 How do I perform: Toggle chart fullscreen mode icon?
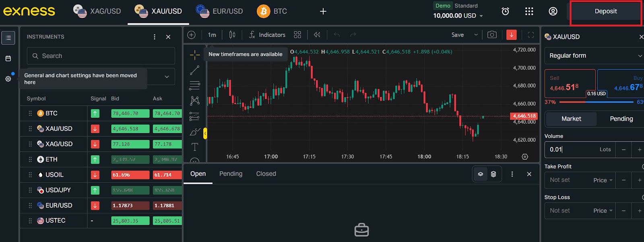pos(531,35)
